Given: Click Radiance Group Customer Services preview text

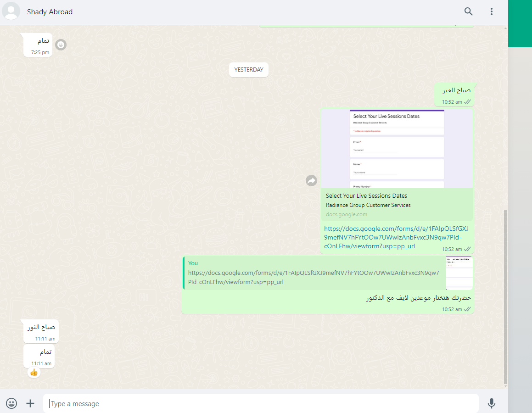Looking at the screenshot, I should tap(368, 205).
